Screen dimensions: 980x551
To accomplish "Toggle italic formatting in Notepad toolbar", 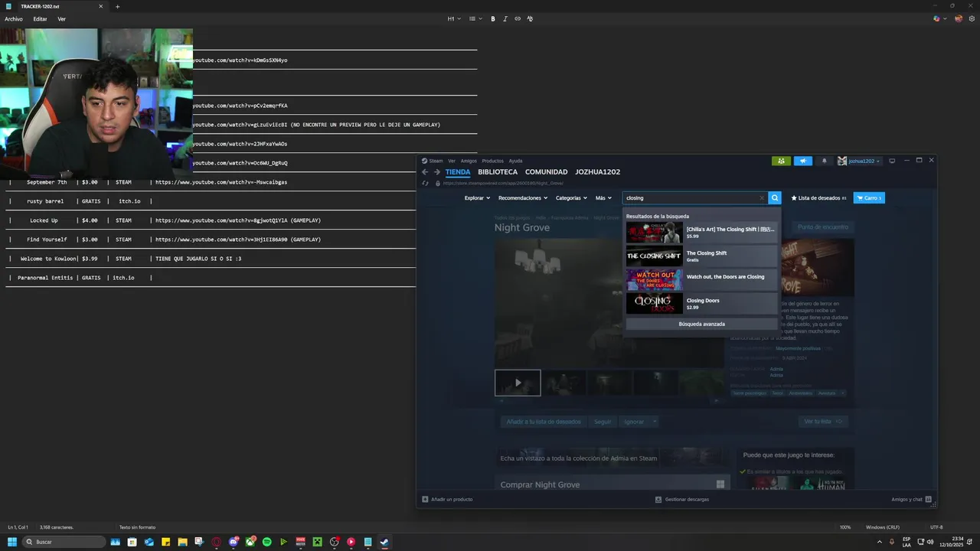I will click(505, 19).
